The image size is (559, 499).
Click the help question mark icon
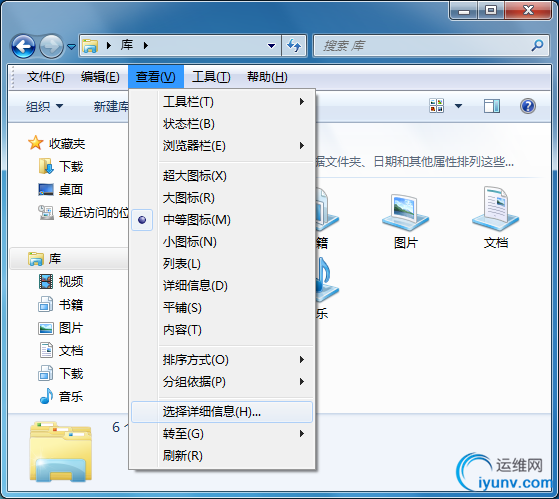528,106
